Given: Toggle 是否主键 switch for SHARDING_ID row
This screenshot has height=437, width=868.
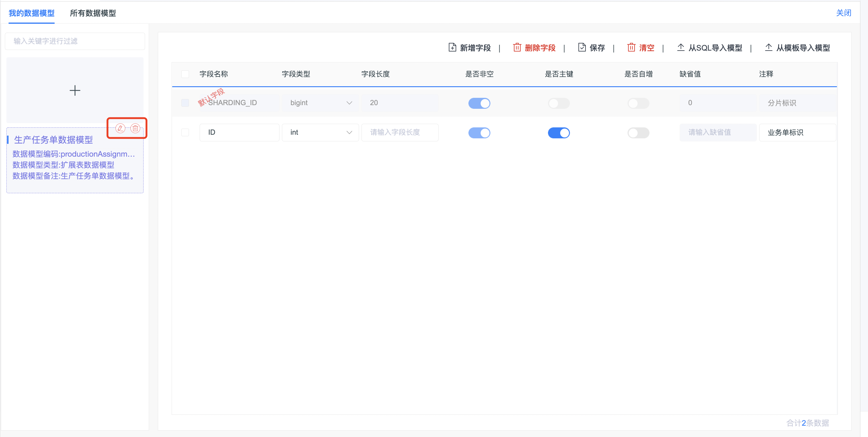Looking at the screenshot, I should click(x=559, y=103).
